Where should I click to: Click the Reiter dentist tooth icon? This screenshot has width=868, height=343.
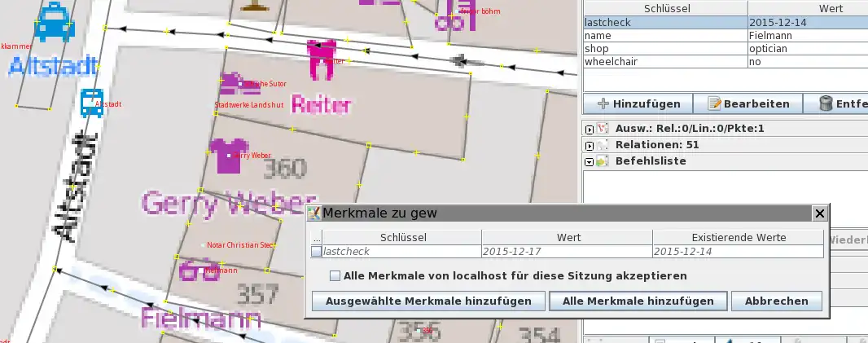321,58
